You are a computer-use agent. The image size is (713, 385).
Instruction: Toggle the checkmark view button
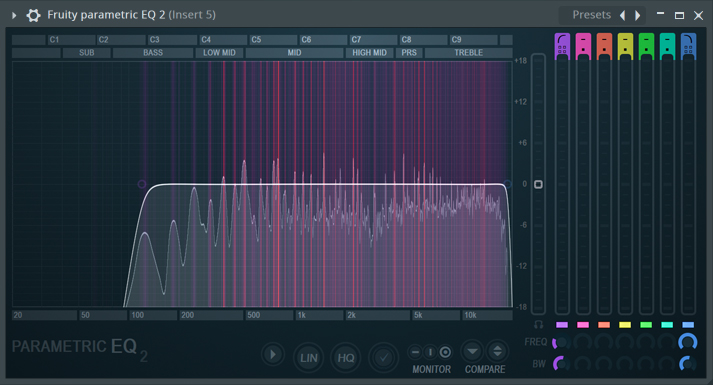tap(383, 358)
